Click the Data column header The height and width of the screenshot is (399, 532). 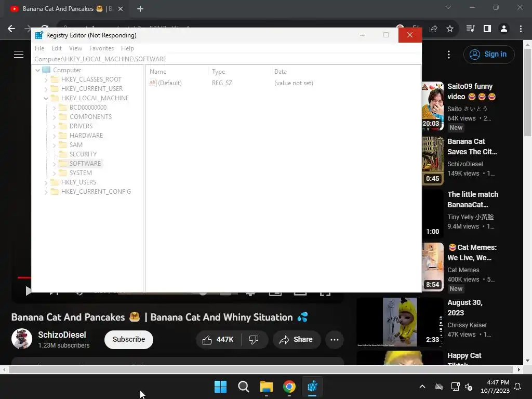280,72
